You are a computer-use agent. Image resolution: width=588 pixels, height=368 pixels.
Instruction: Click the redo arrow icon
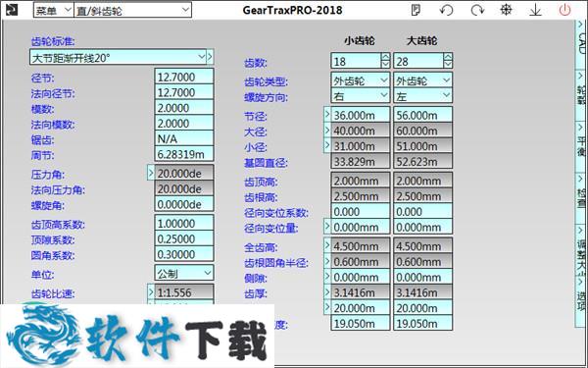[x=477, y=10]
